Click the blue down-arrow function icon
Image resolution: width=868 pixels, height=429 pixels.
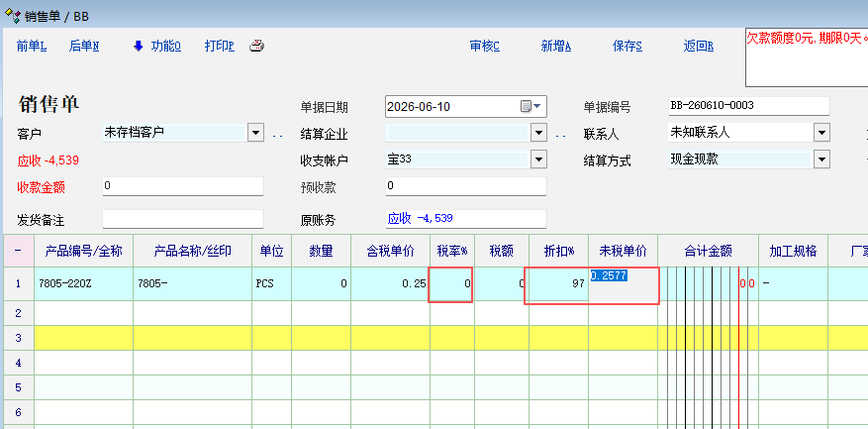pyautogui.click(x=139, y=46)
